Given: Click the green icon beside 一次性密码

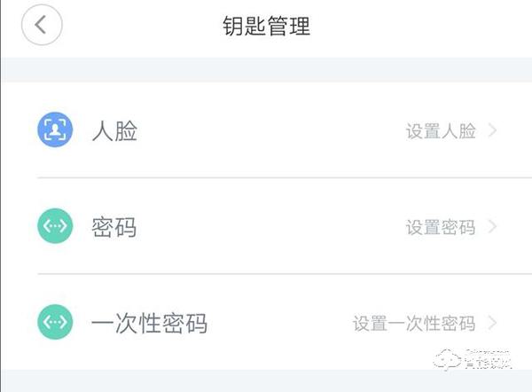Looking at the screenshot, I should pos(55,322).
